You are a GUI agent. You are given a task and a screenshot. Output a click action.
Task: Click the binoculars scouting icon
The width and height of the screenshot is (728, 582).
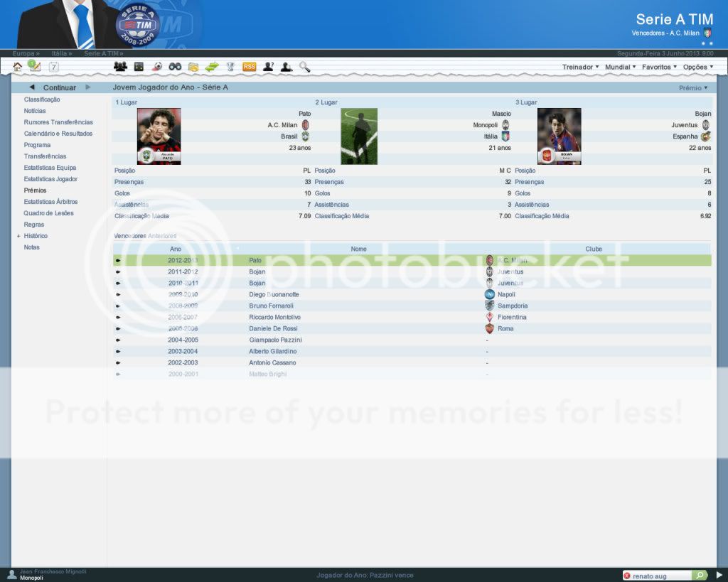tap(175, 67)
